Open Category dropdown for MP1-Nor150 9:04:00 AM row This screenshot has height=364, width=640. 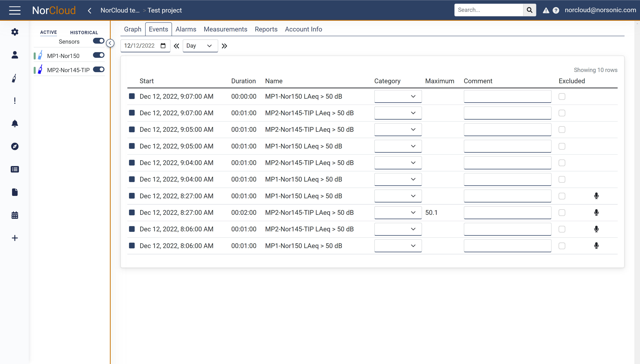(x=398, y=179)
